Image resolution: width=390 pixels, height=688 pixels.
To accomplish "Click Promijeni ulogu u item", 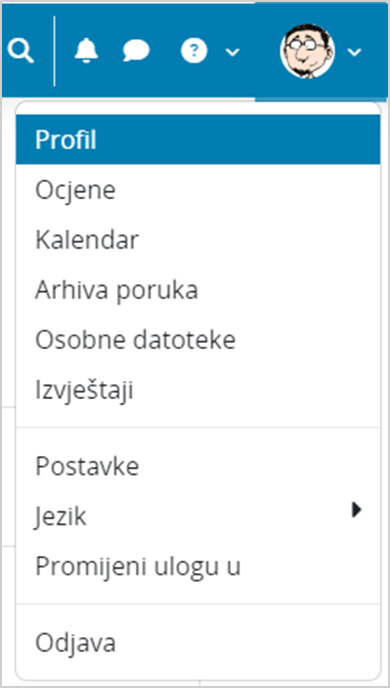I will point(198,566).
